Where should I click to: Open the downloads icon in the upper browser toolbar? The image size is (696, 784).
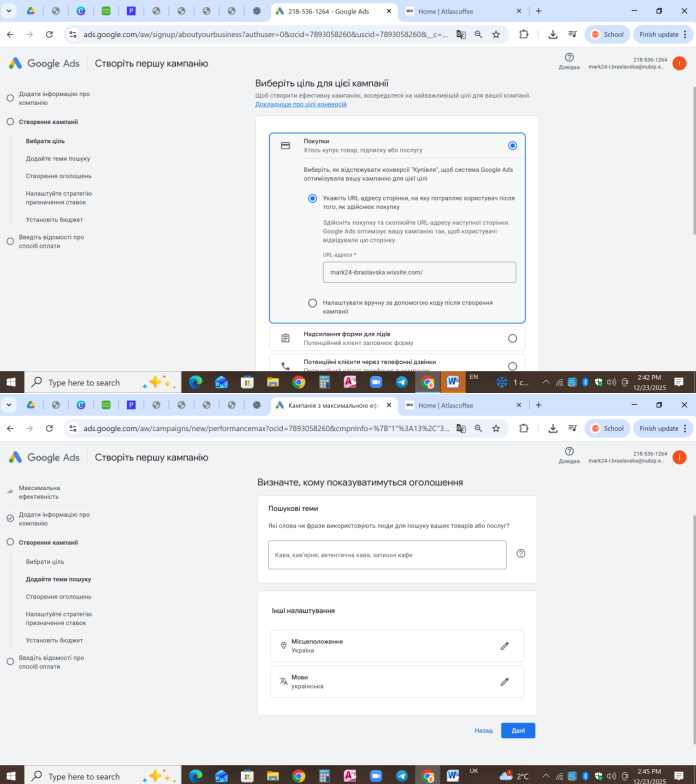[x=552, y=34]
